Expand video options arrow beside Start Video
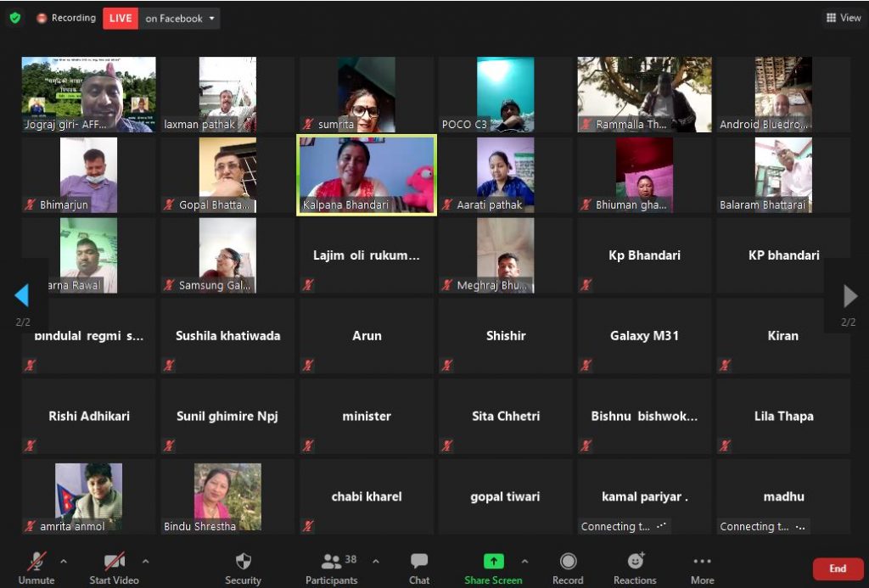Image resolution: width=869 pixels, height=588 pixels. pyautogui.click(x=145, y=561)
